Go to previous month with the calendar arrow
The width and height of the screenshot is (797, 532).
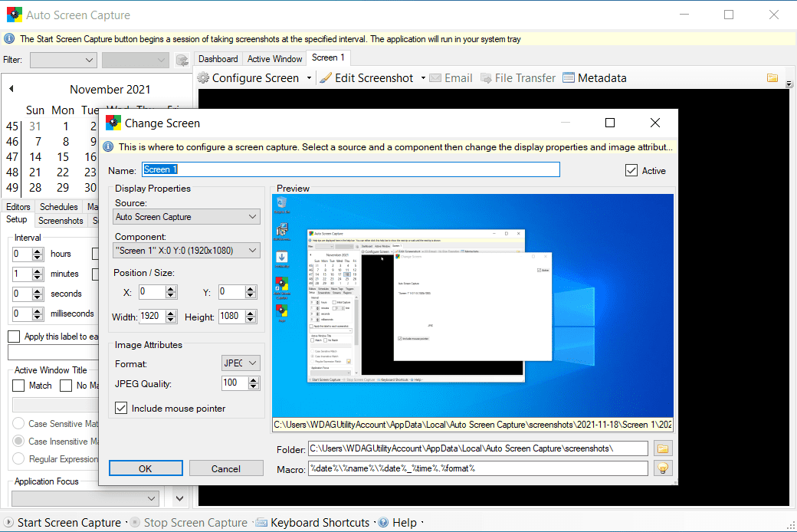tap(11, 88)
